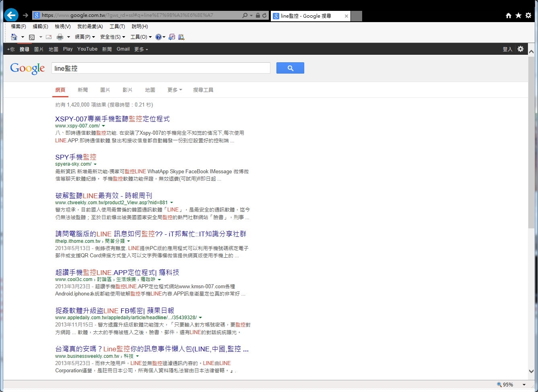Switch to the 圖片 results tab under the search box
Screen dimensions: 538x392
coord(105,90)
